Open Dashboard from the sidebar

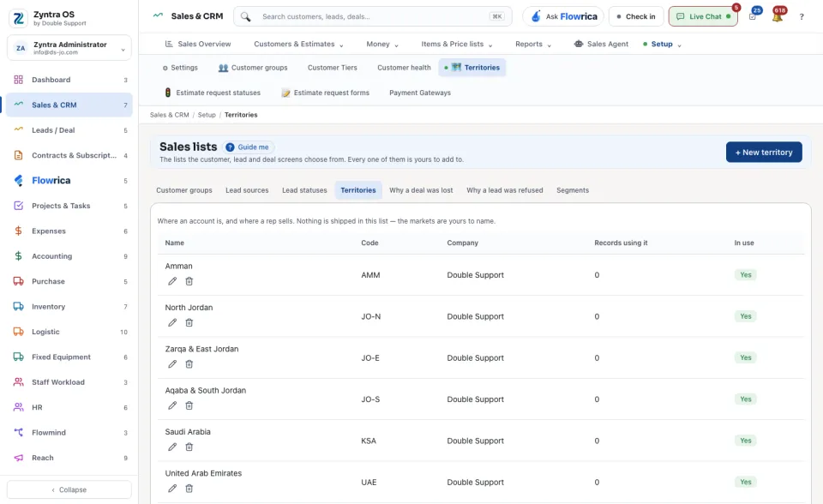pos(69,80)
